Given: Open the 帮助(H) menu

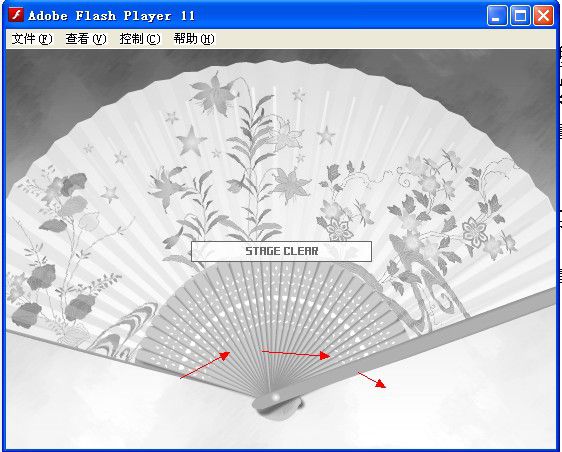Looking at the screenshot, I should point(194,39).
